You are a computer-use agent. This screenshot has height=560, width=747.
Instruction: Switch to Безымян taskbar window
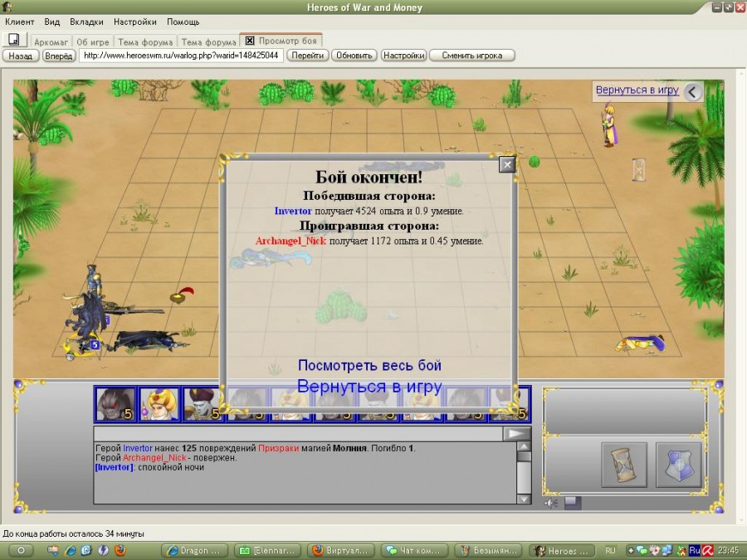click(x=488, y=551)
